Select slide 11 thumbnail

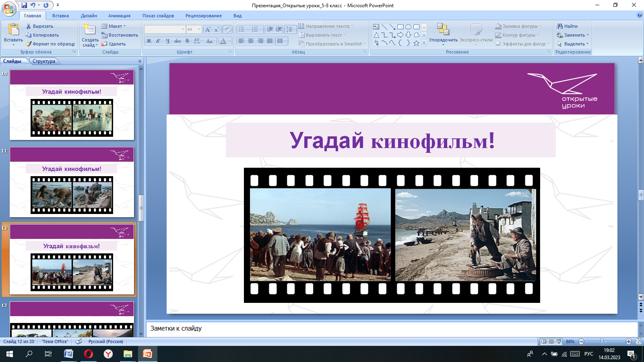72,182
